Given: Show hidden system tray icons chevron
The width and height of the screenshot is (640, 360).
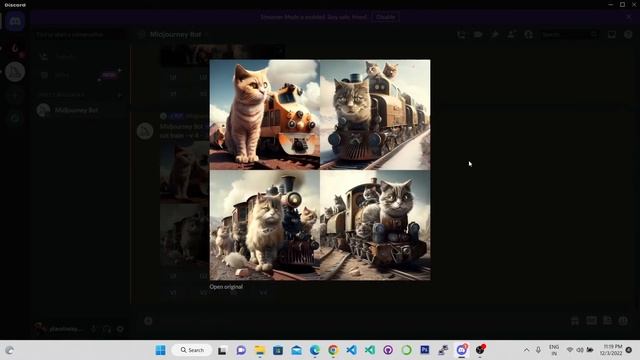Looking at the screenshot, I should [527, 350].
